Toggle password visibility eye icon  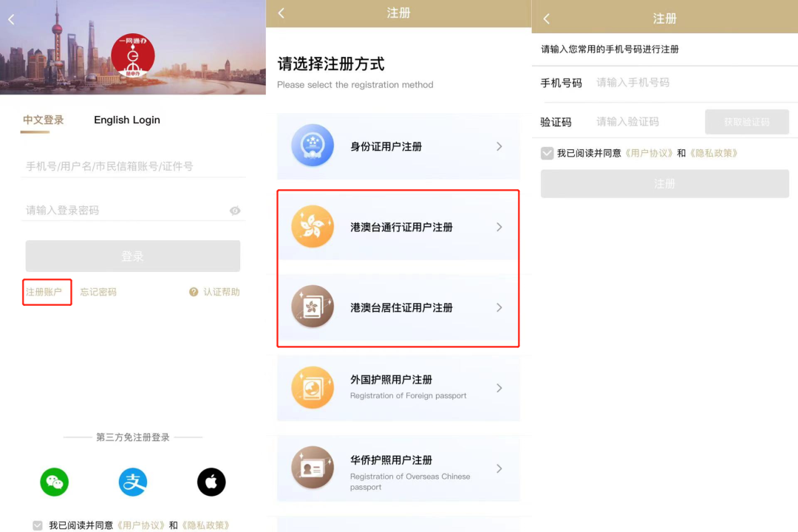(x=235, y=211)
